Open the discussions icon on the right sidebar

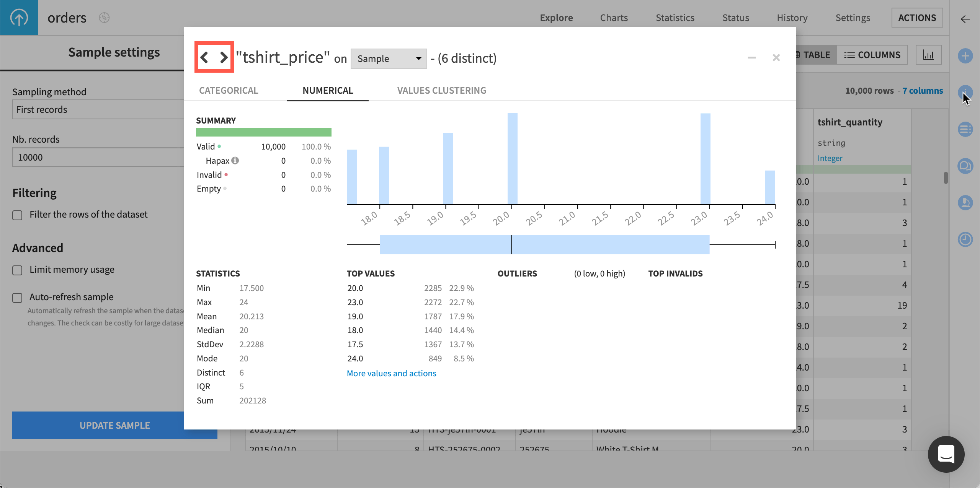[965, 166]
